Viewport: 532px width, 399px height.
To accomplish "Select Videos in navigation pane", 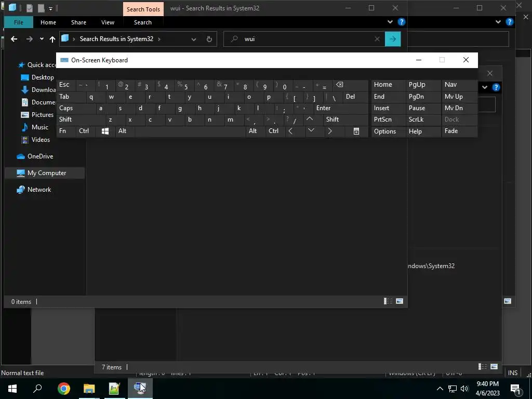I will (36, 140).
